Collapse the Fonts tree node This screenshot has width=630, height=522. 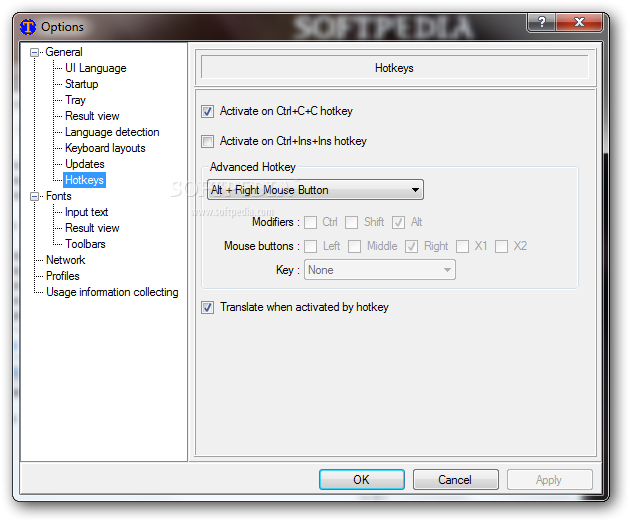pyautogui.click(x=35, y=197)
